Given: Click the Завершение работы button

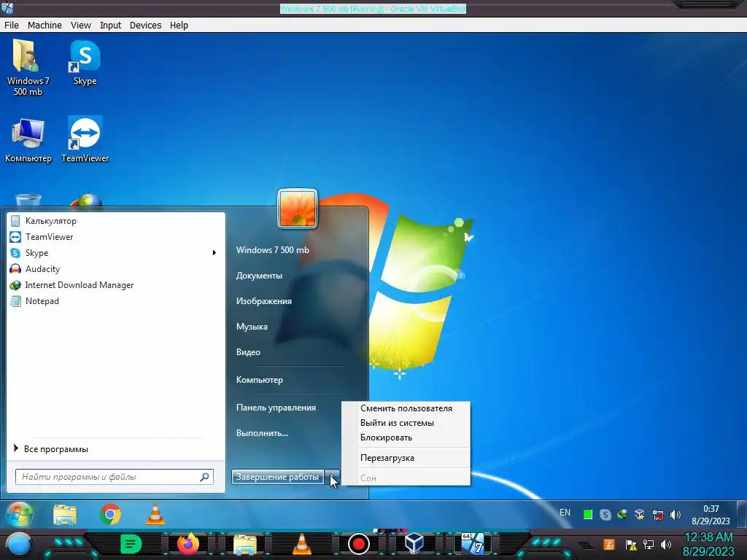Looking at the screenshot, I should (278, 477).
